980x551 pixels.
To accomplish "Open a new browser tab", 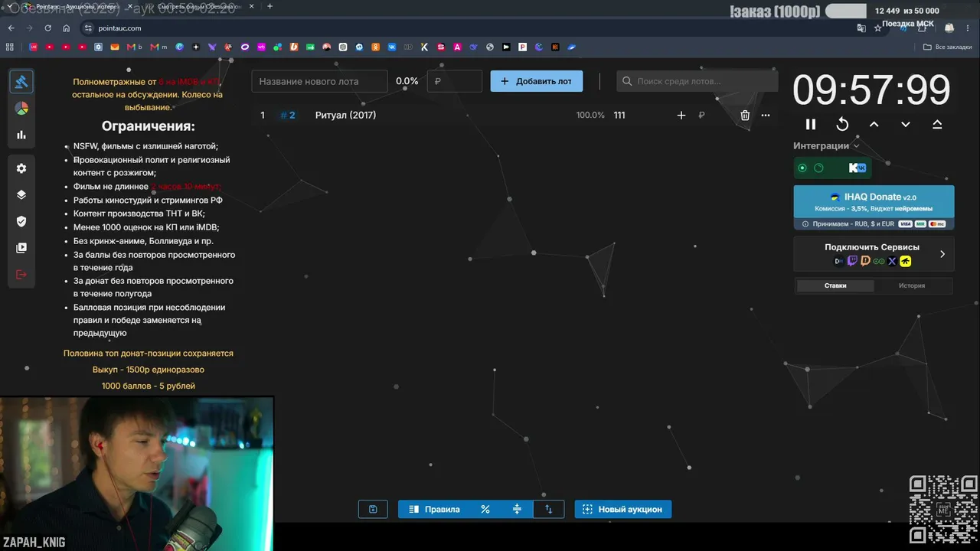I will tap(269, 7).
